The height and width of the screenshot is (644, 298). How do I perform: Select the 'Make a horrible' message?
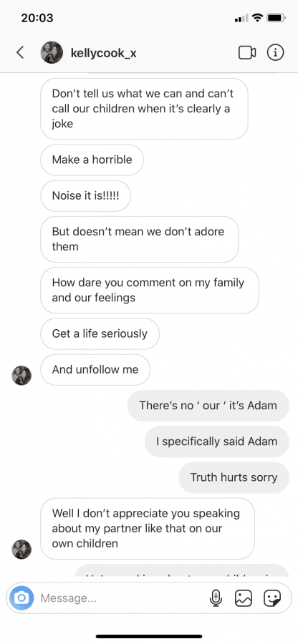point(92,160)
